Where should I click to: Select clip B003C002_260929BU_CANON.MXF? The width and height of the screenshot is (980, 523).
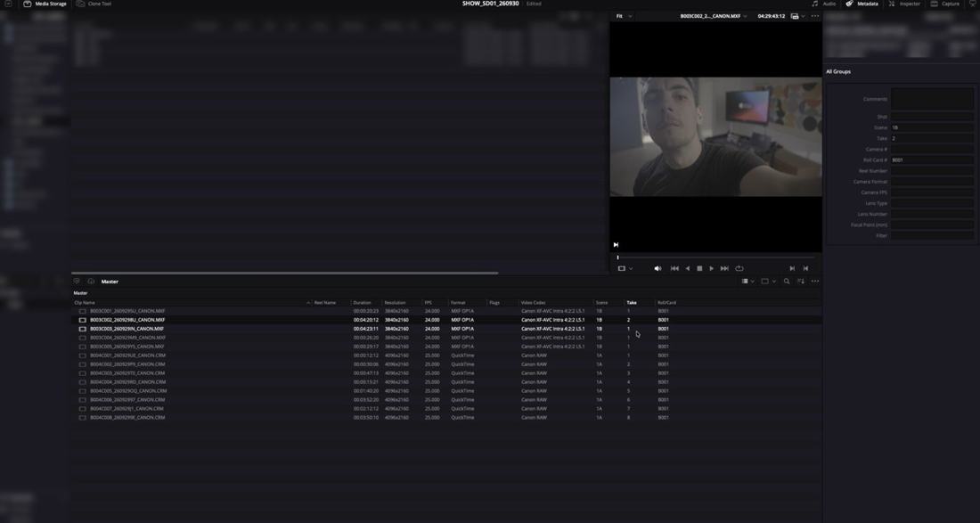[127, 320]
